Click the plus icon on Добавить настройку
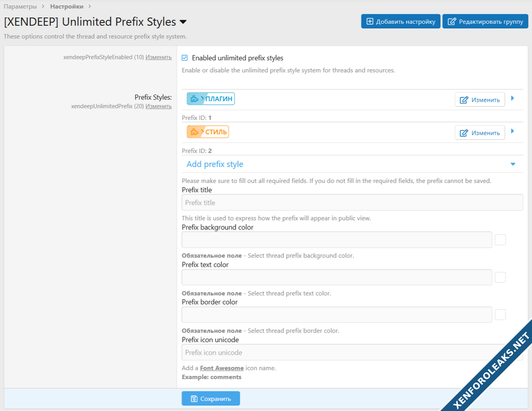Screen dimensions: 532x411 coord(370,21)
